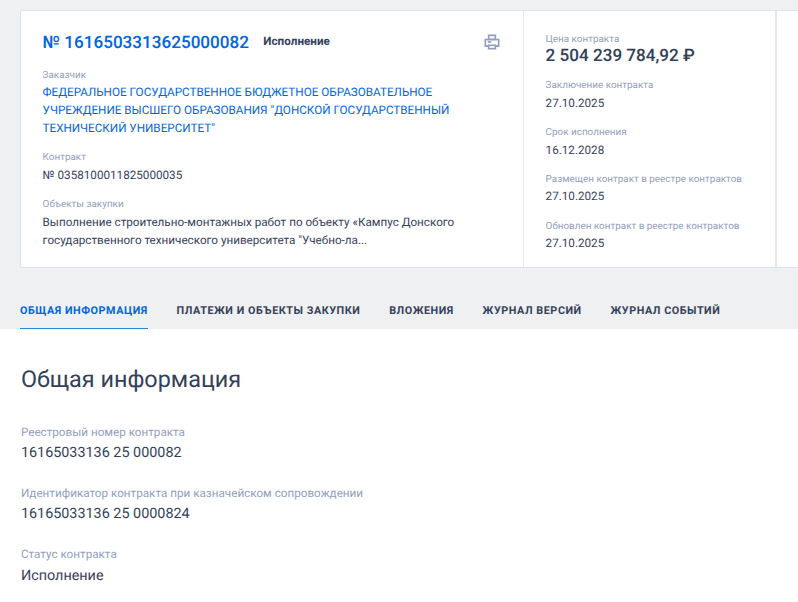Click the date under Заключение контракта
Viewport: 798px width, 602px height.
pyautogui.click(x=575, y=103)
